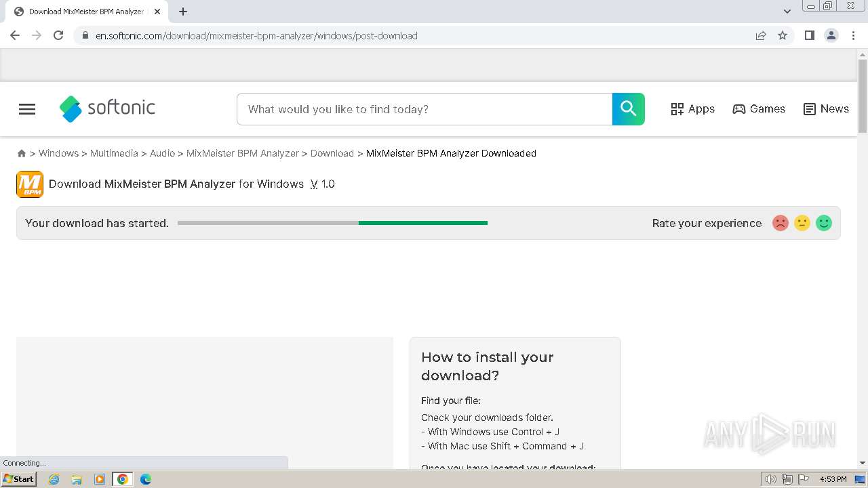The height and width of the screenshot is (488, 868).
Task: Open the Apps section
Action: click(692, 109)
